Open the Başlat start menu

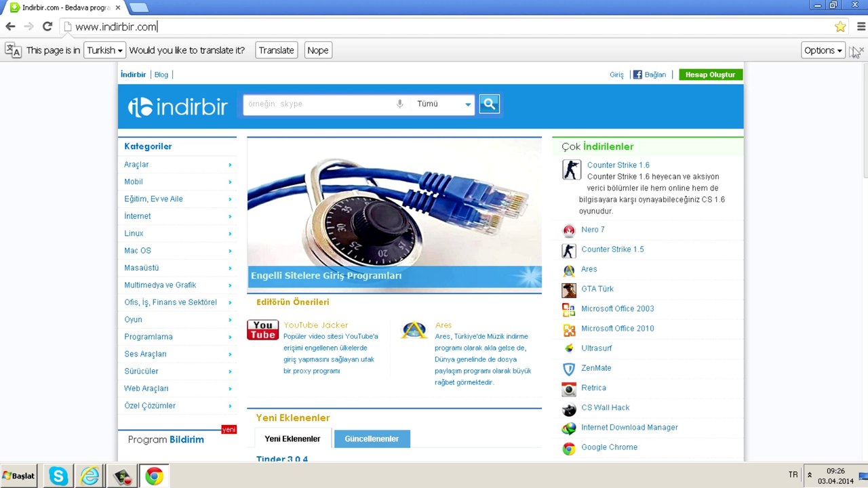(x=19, y=476)
